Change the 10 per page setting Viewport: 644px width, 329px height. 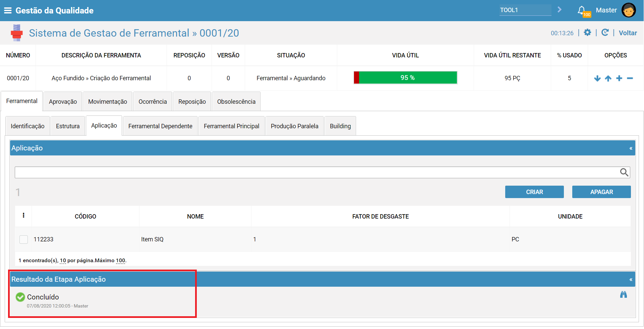[x=63, y=261]
